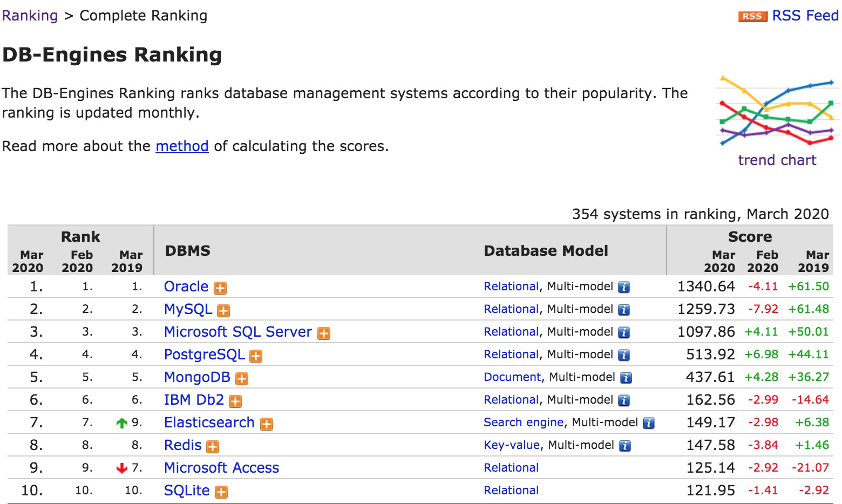Open the trend chart text link
Screen dimensions: 842x504
(777, 160)
